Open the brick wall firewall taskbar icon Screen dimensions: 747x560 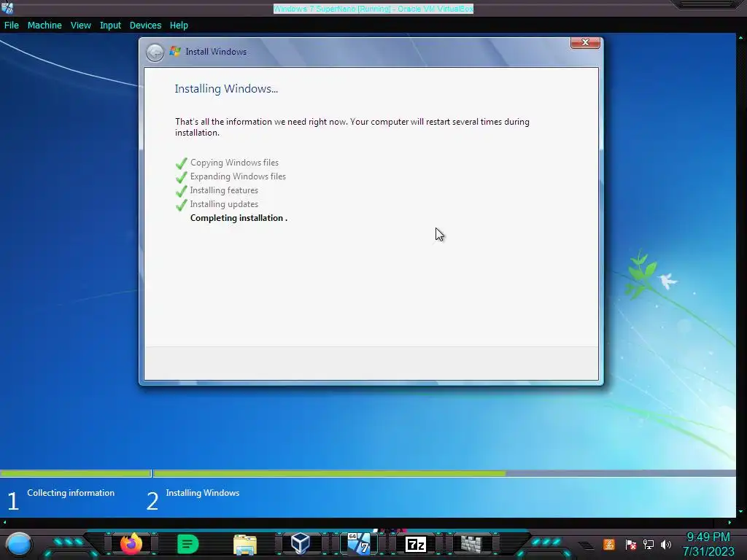tap(471, 544)
